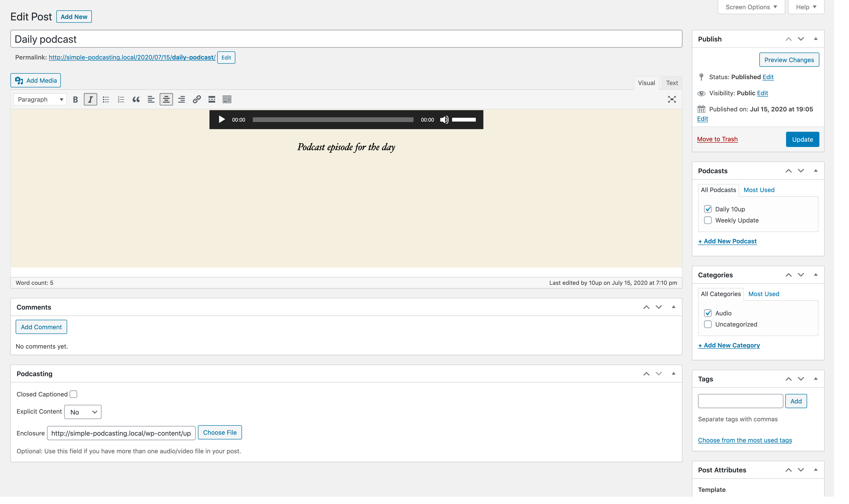Screen dimensions: 849x504
Task: Mute the audio player volume
Action: tap(444, 120)
